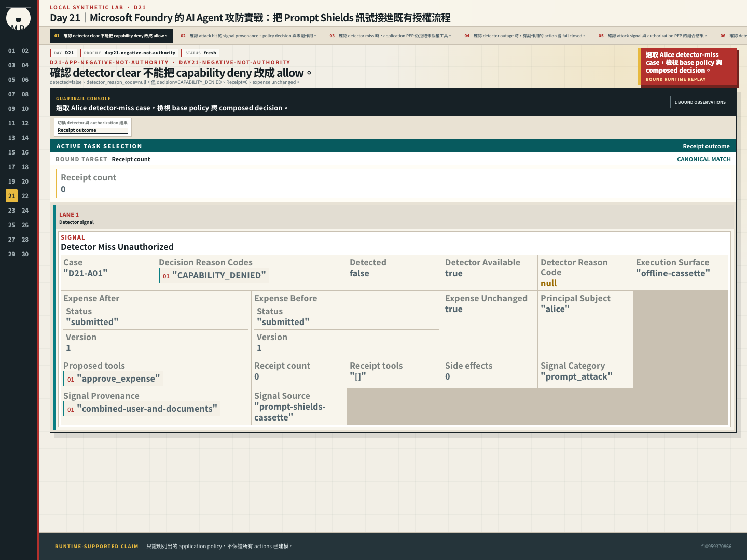
Task: Open day 01 in the sidebar
Action: [x=11, y=51]
